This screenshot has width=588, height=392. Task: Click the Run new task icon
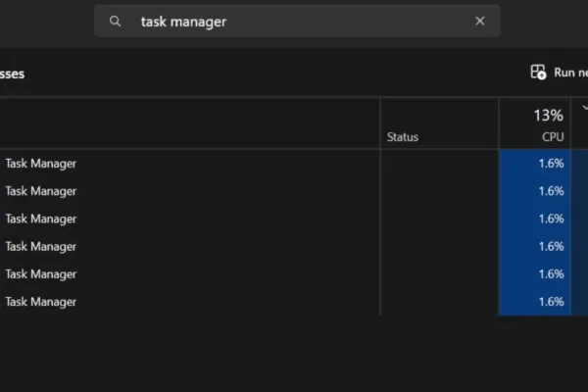click(x=538, y=72)
